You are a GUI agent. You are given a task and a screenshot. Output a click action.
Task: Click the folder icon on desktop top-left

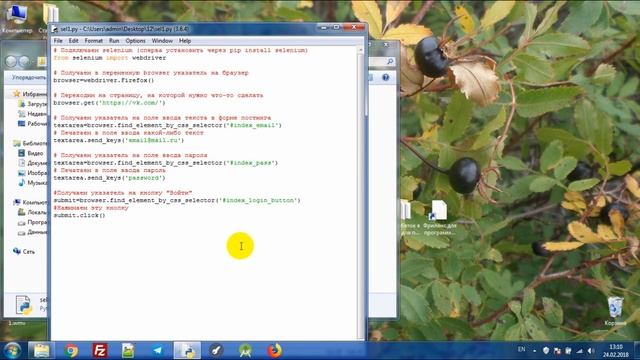[x=50, y=15]
